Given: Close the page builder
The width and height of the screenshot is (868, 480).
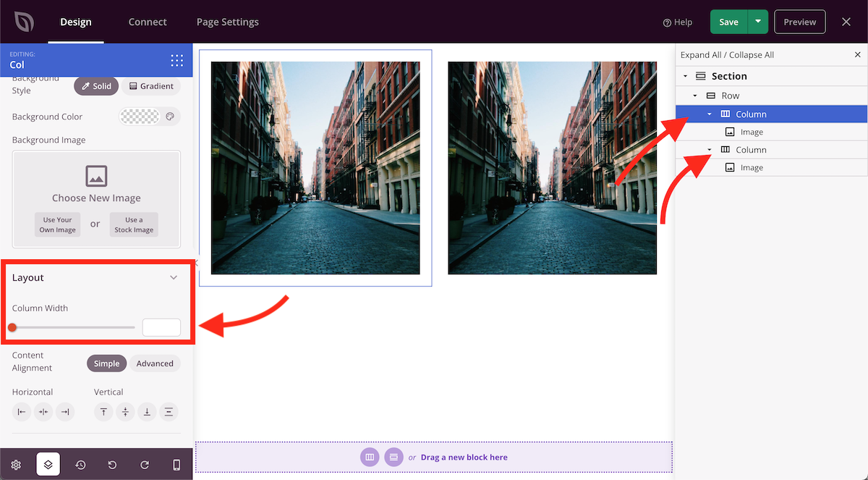Looking at the screenshot, I should [x=846, y=22].
